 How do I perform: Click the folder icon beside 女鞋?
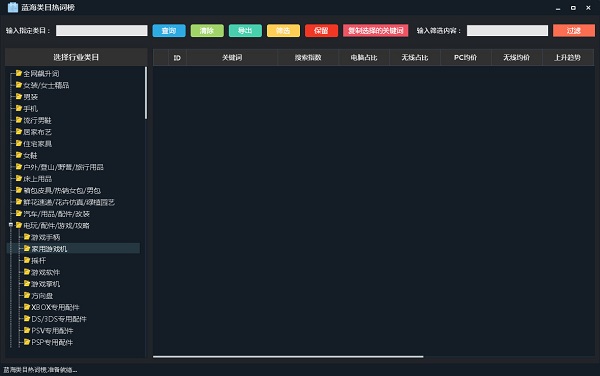[18, 155]
